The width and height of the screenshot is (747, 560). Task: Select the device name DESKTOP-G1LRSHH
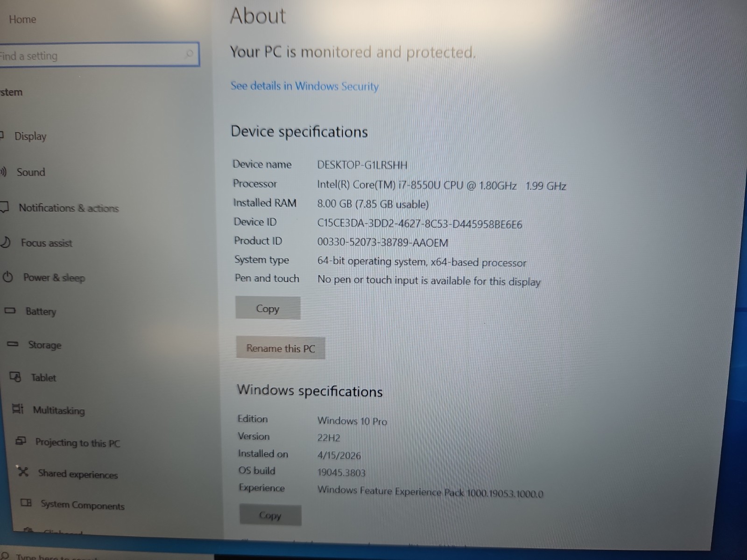pos(362,165)
